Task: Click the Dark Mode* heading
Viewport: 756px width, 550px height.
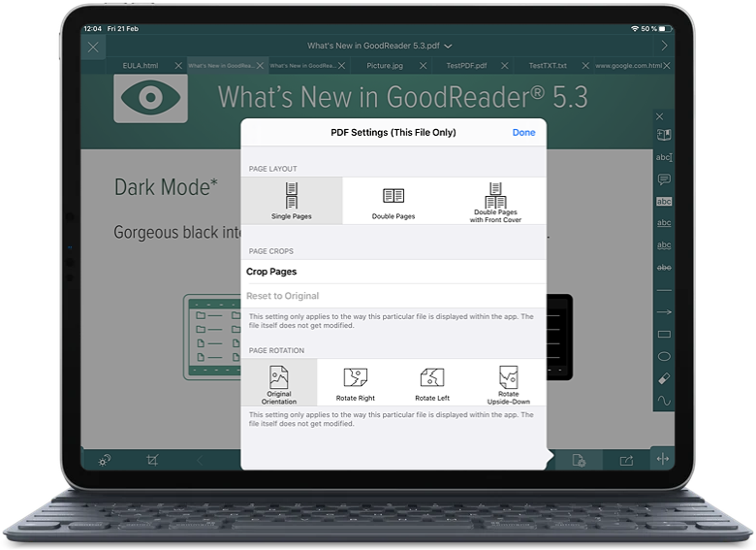Action: click(166, 187)
